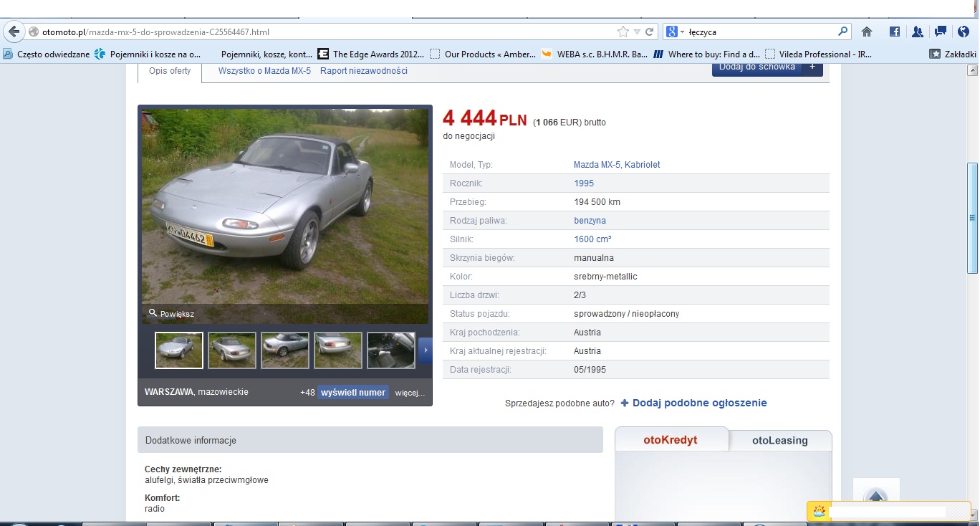
Task: Click the magnifier icon in the search box
Action: click(x=842, y=32)
